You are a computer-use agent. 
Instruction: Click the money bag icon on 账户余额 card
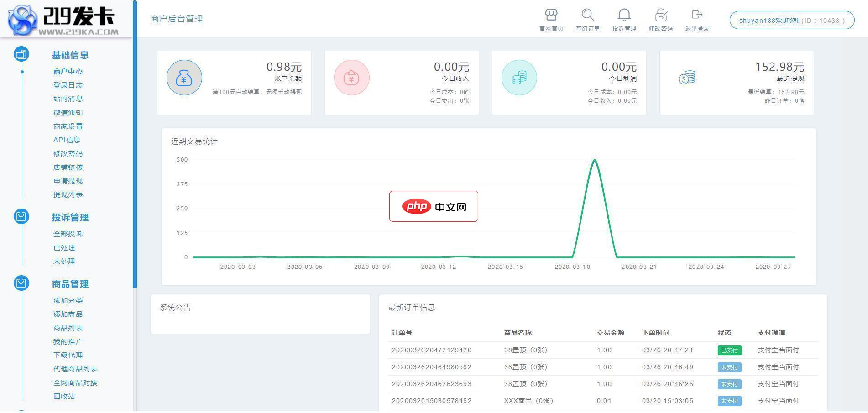point(184,78)
